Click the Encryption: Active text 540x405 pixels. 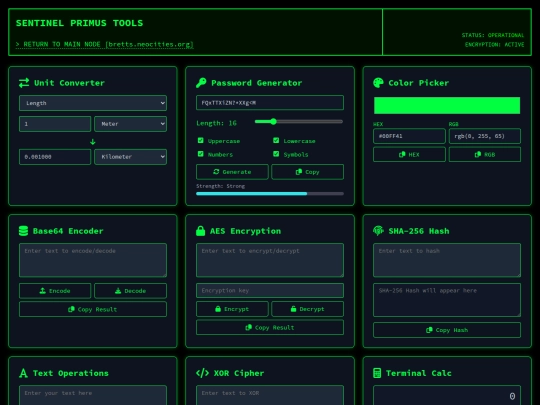point(495,45)
